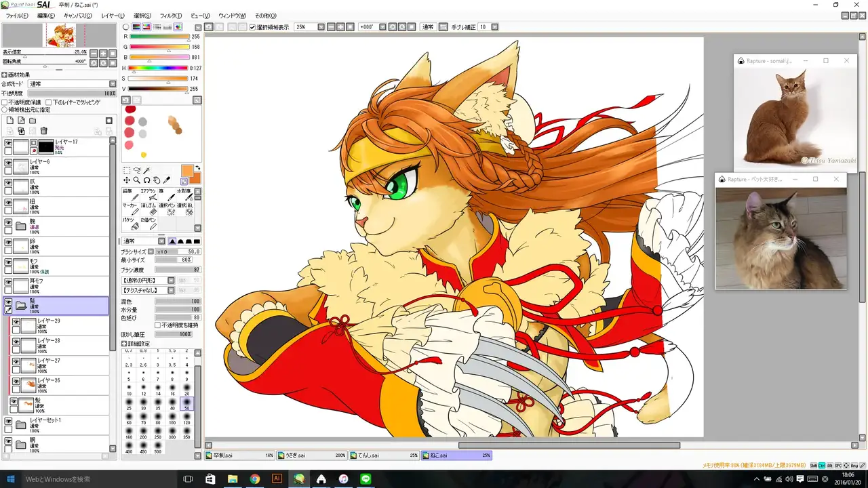The image size is (868, 488).
Task: Enable 不透明度保護 (preserve opacity) checkbox
Action: (x=5, y=102)
